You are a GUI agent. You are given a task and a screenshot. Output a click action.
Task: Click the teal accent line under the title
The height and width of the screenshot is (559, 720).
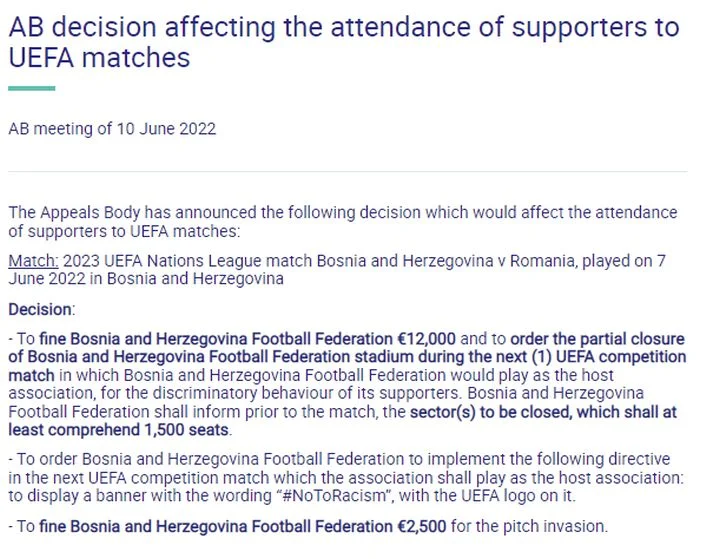click(31, 89)
